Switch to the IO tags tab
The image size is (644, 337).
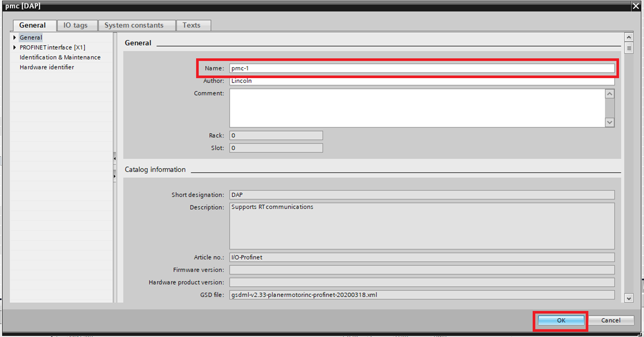pyautogui.click(x=77, y=25)
